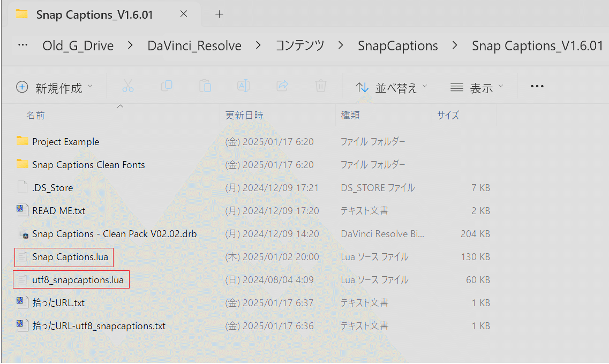
Task: Expand breadcrumb chevron after SnapCaptions
Action: click(455, 45)
